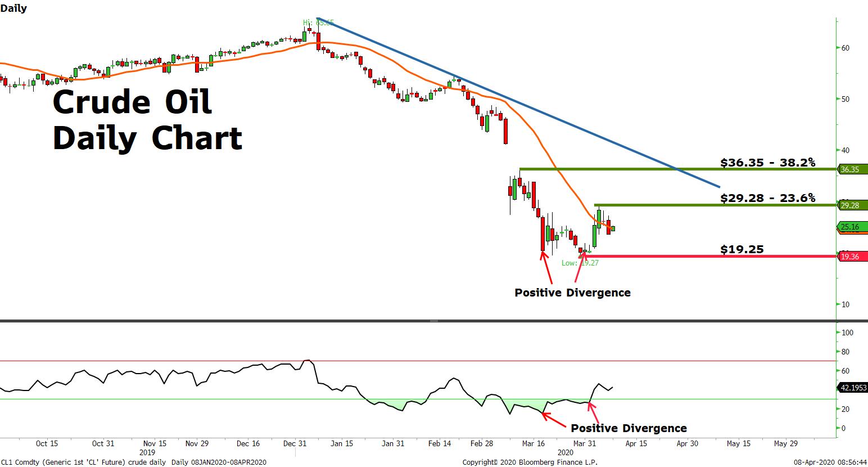The height and width of the screenshot is (467, 868).
Task: Click the "Hi: 63.65" high marker label
Action: click(318, 23)
